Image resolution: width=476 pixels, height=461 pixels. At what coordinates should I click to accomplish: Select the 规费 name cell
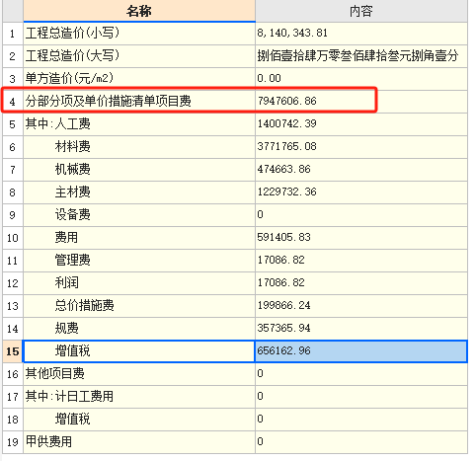(139, 329)
